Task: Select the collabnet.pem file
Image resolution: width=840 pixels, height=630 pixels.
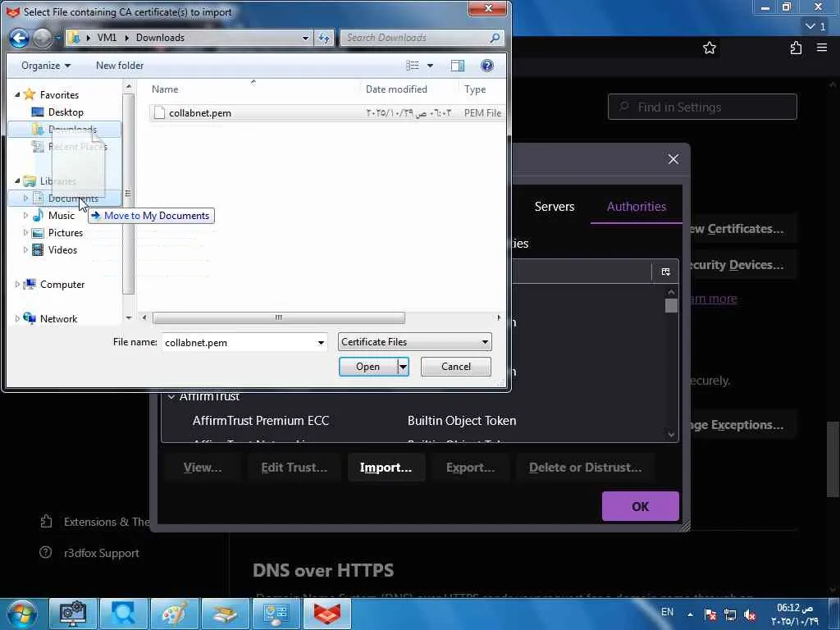Action: [326, 113]
